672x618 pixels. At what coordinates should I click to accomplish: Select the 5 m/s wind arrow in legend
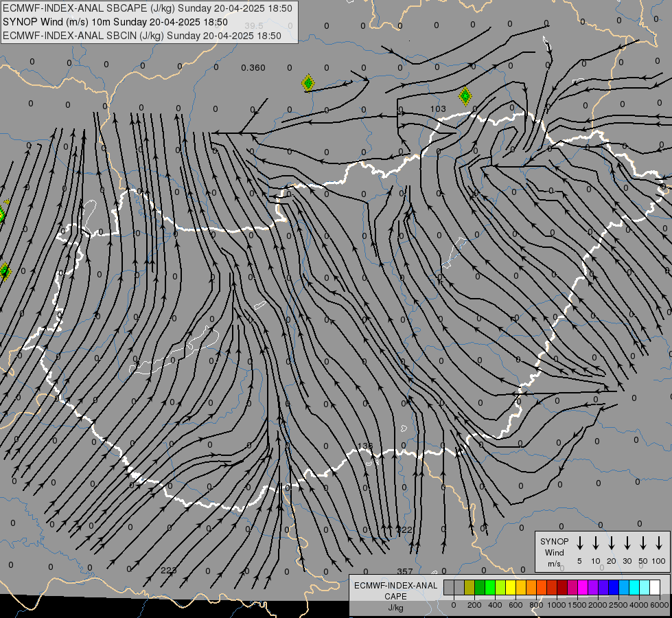tap(579, 543)
